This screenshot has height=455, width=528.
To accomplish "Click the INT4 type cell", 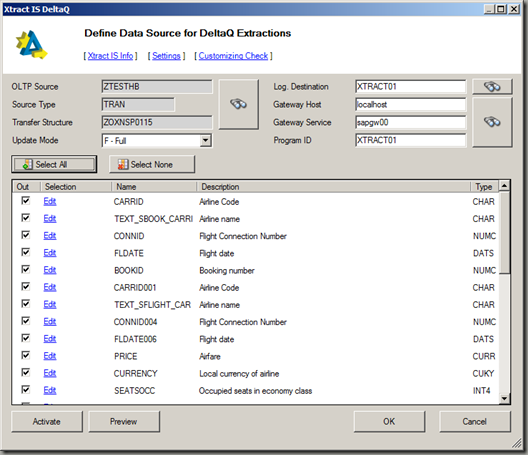I will 482,391.
